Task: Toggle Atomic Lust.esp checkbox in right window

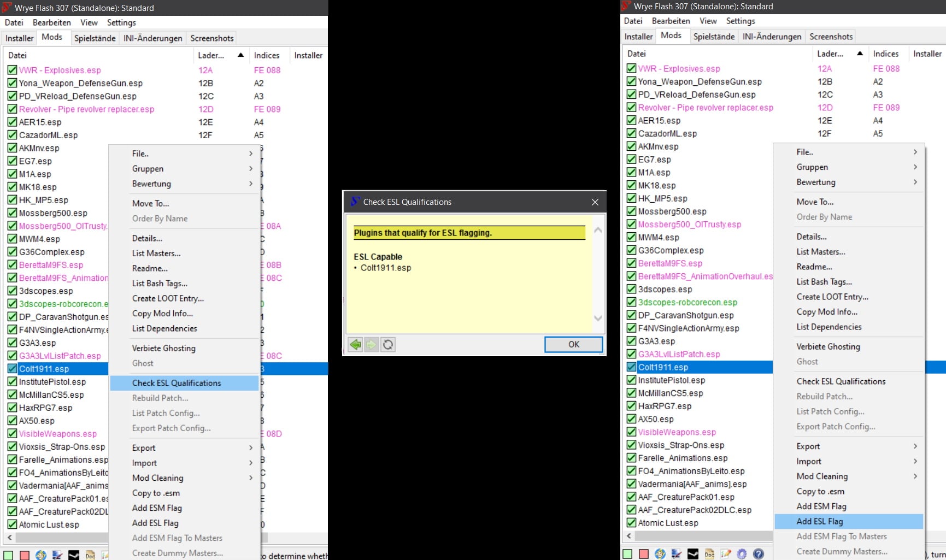Action: [631, 523]
